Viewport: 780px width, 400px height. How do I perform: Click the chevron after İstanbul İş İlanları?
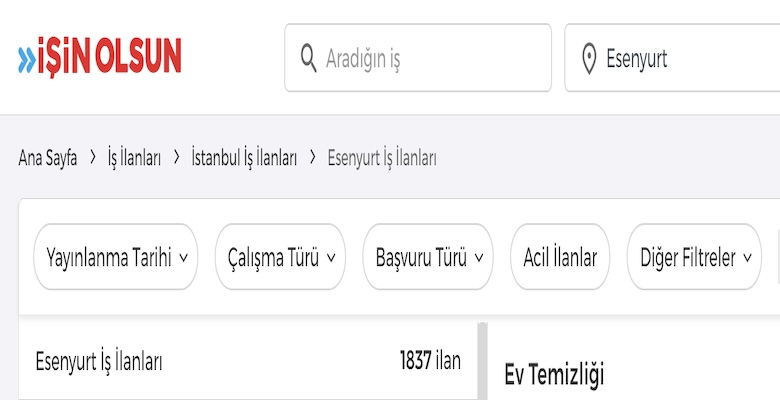(x=313, y=158)
